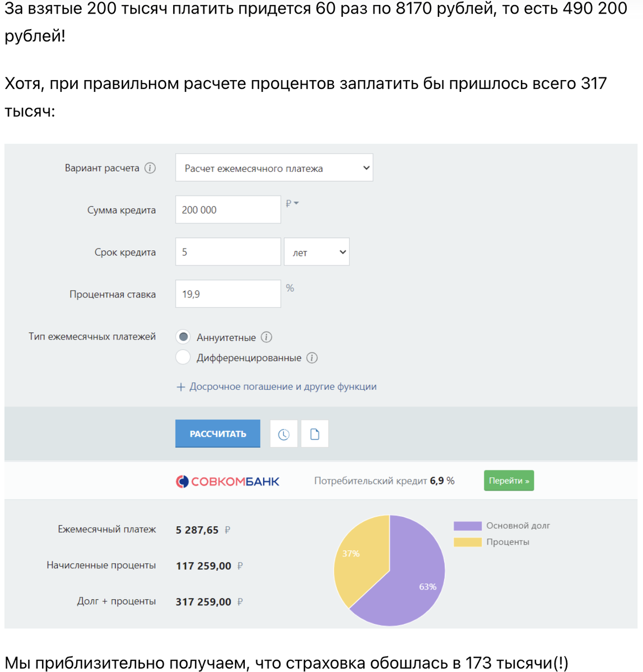
Task: Open the Вариант расчета dropdown
Action: [x=274, y=167]
